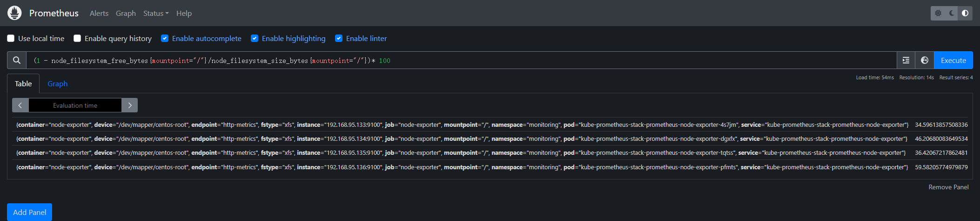Click the query search magnifier icon
The image size is (980, 221).
click(x=17, y=60)
